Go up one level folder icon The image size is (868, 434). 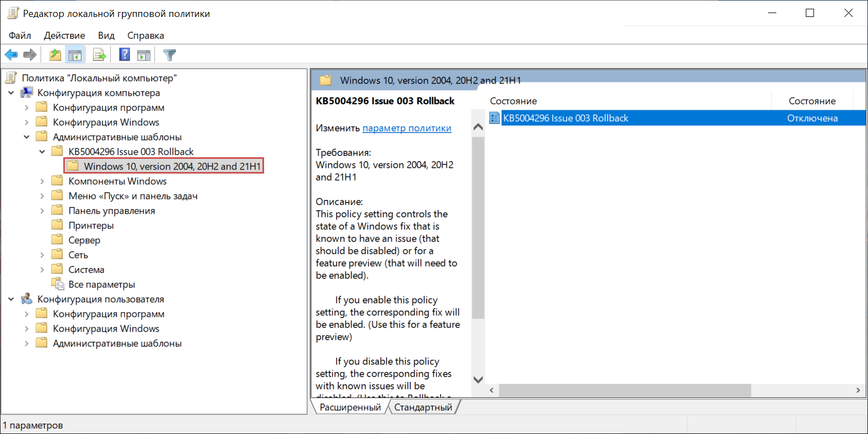point(55,55)
